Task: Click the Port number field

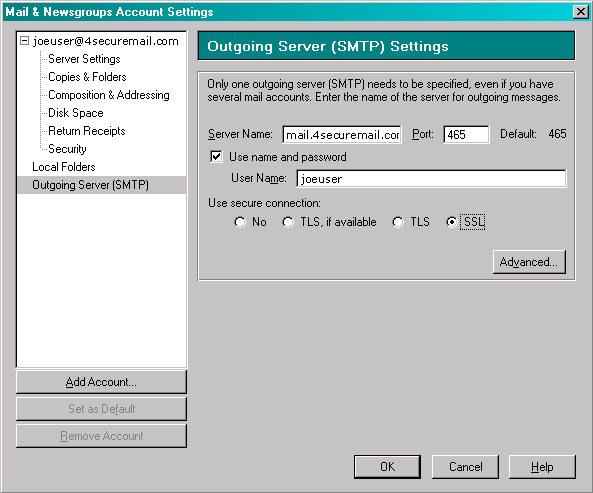Action: [466, 135]
